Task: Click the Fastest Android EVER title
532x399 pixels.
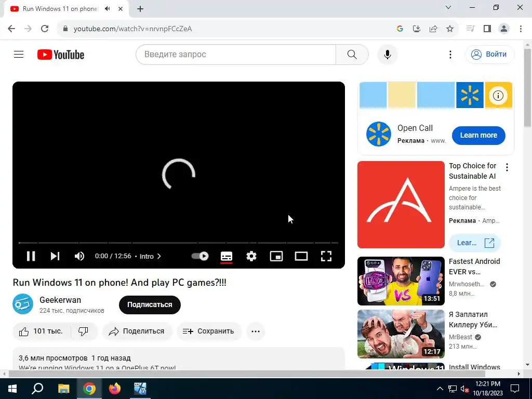Action: [x=474, y=267]
